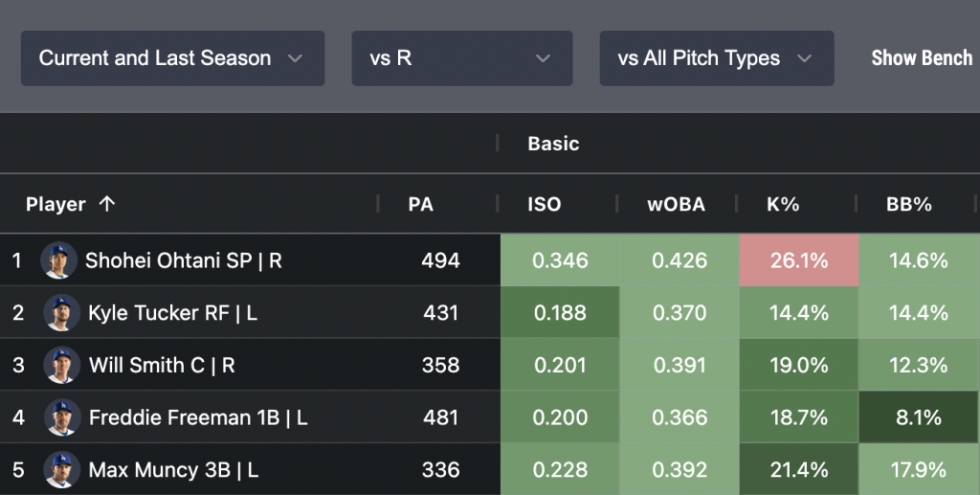Open Freddie Freeman 1B player link
980x495 pixels.
[184, 417]
